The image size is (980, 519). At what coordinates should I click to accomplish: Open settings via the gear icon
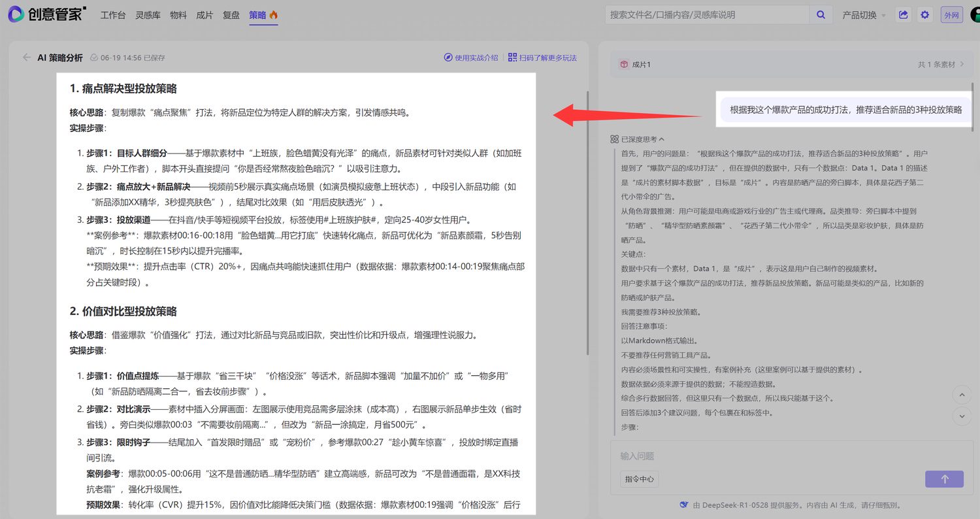point(924,14)
